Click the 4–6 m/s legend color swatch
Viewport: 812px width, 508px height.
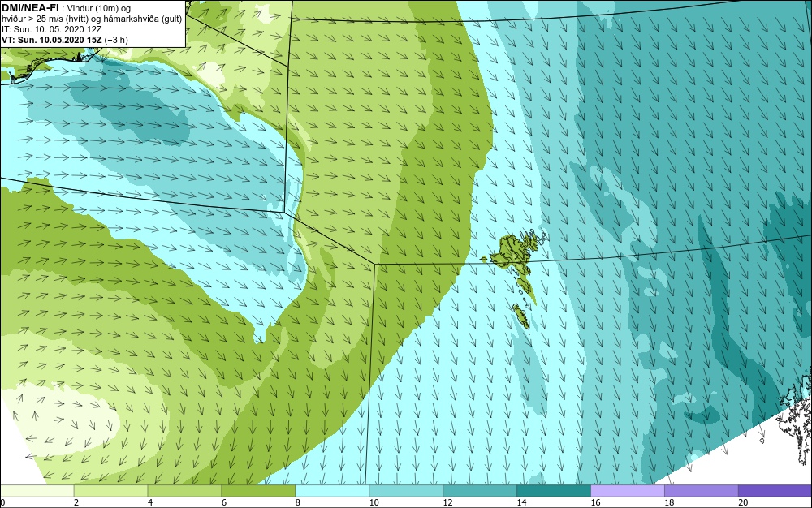click(184, 491)
